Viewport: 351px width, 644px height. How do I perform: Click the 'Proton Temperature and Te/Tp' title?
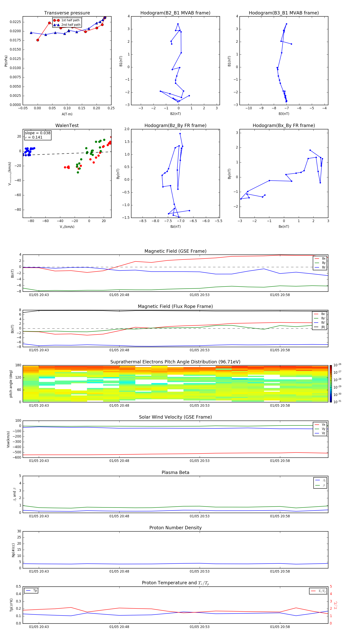point(175,583)
